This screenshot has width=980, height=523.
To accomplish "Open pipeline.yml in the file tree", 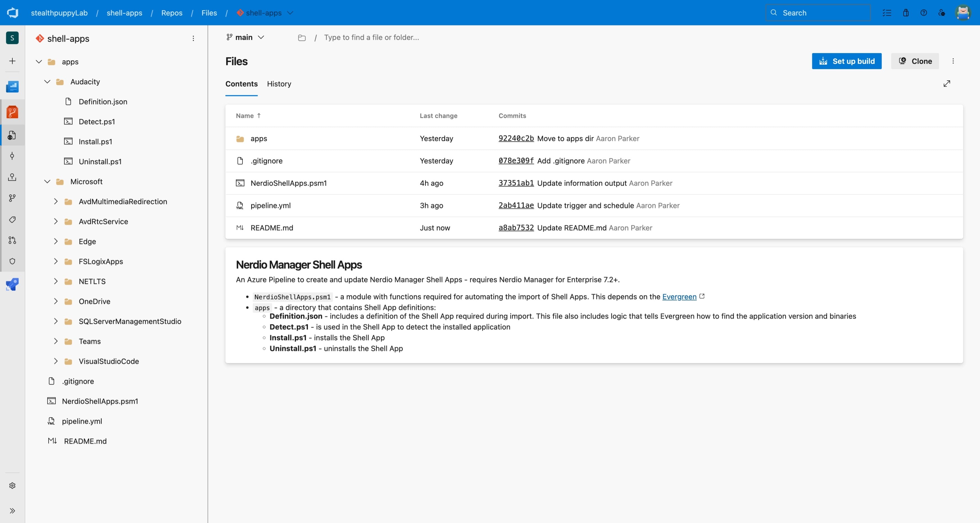I will pyautogui.click(x=82, y=421).
